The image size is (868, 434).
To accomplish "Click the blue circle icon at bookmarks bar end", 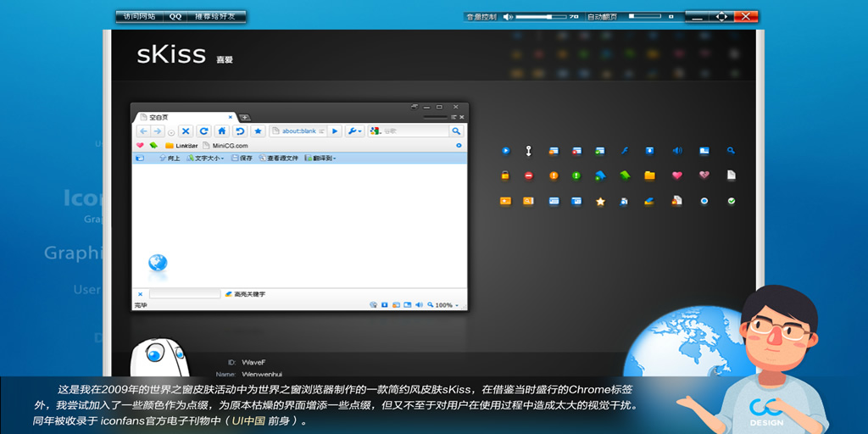I will click(x=459, y=146).
